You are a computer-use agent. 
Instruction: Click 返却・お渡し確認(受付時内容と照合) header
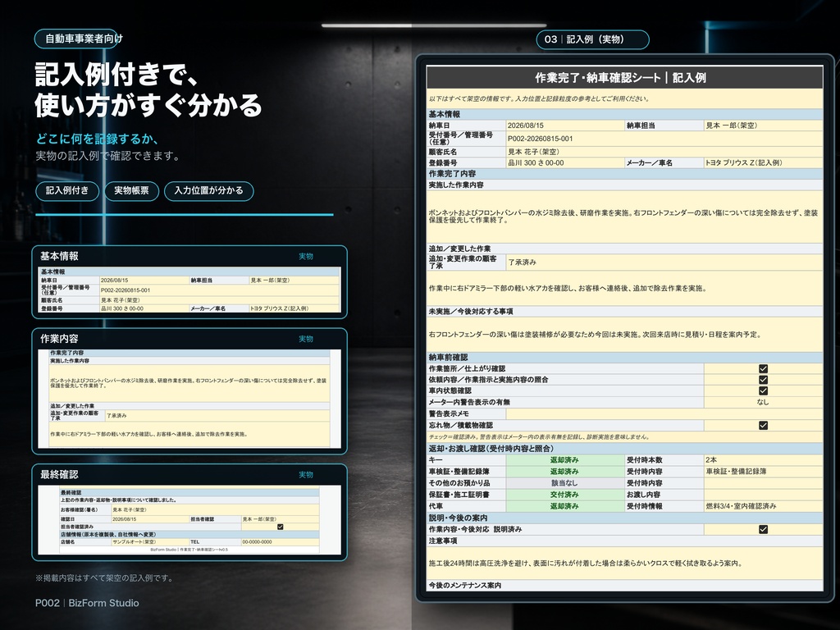pos(624,449)
